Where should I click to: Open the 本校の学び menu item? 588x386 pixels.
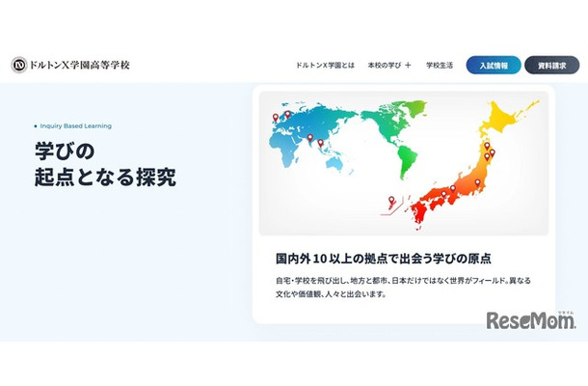point(385,66)
